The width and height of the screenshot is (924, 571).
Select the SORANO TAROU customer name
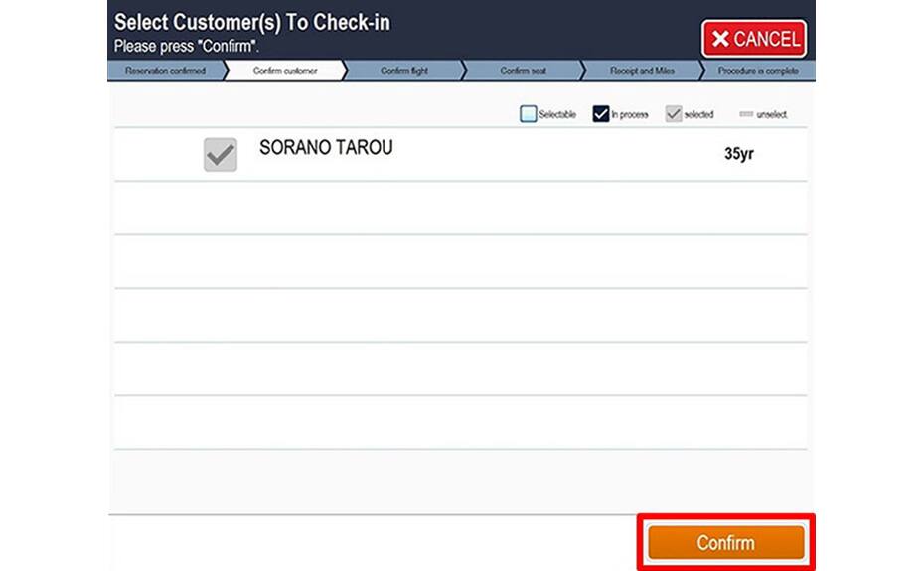tap(326, 147)
